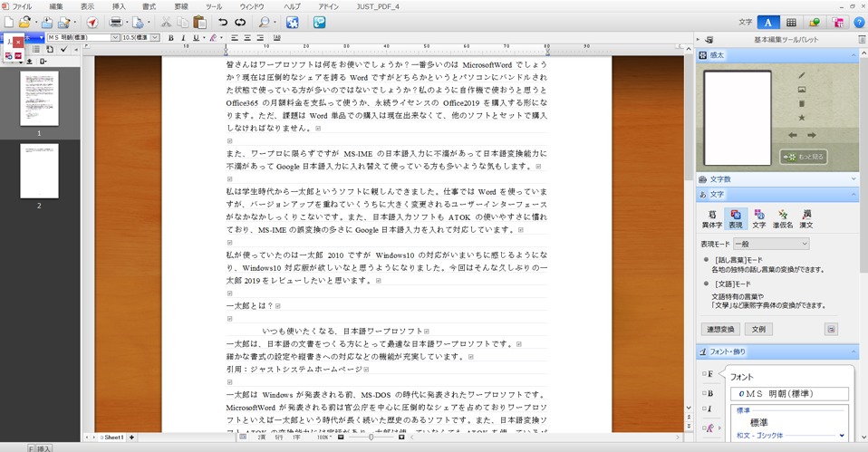The height and width of the screenshot is (452, 868).
Task: Select the 漢文 icon
Action: click(806, 218)
